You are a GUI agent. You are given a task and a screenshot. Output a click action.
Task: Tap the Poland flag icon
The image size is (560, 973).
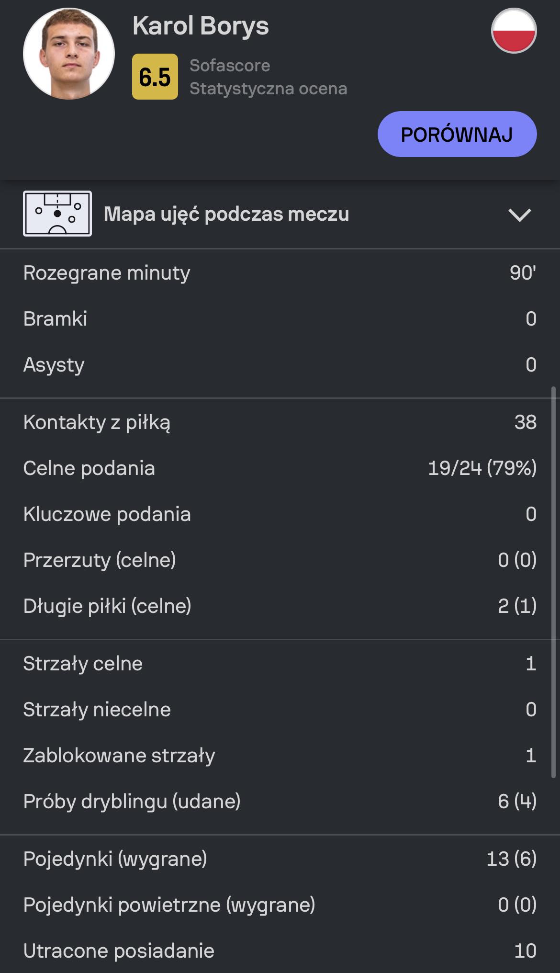[x=514, y=31]
